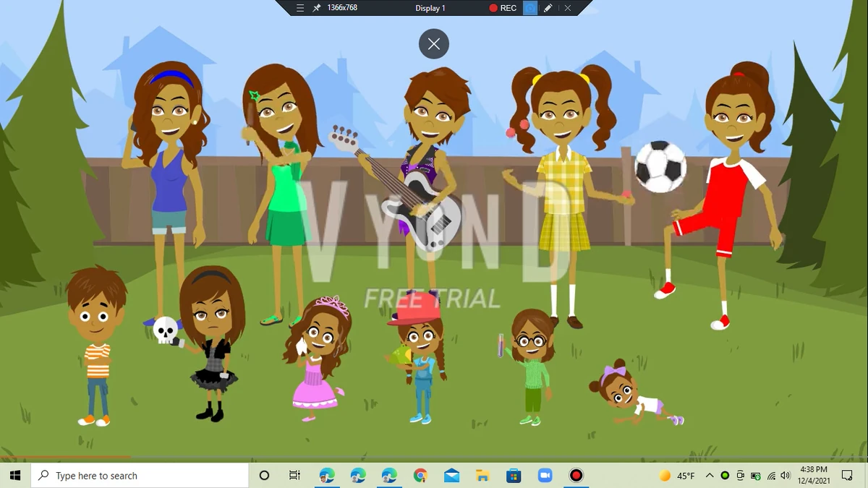Toggle the volume control in the system tray
The width and height of the screenshot is (868, 488).
pos(786,475)
